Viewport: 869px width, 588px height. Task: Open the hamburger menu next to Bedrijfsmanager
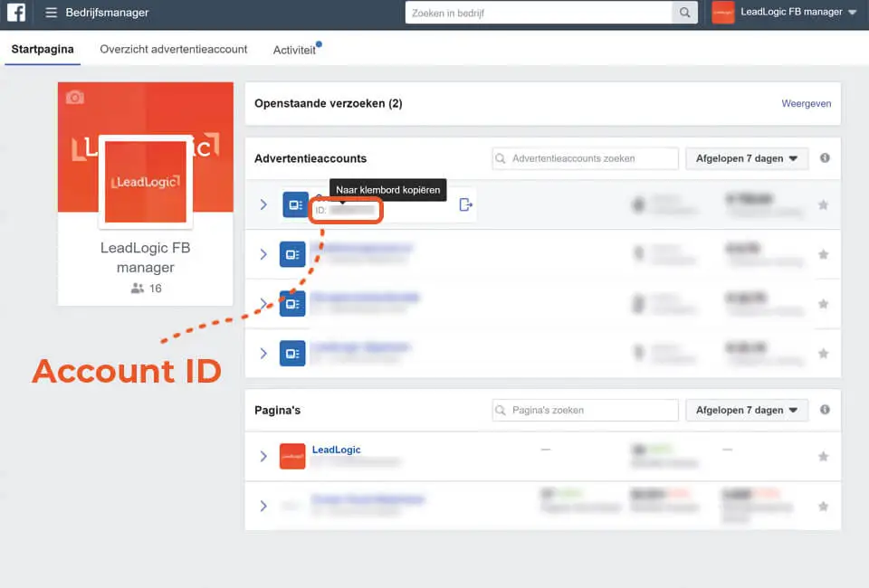tap(52, 13)
